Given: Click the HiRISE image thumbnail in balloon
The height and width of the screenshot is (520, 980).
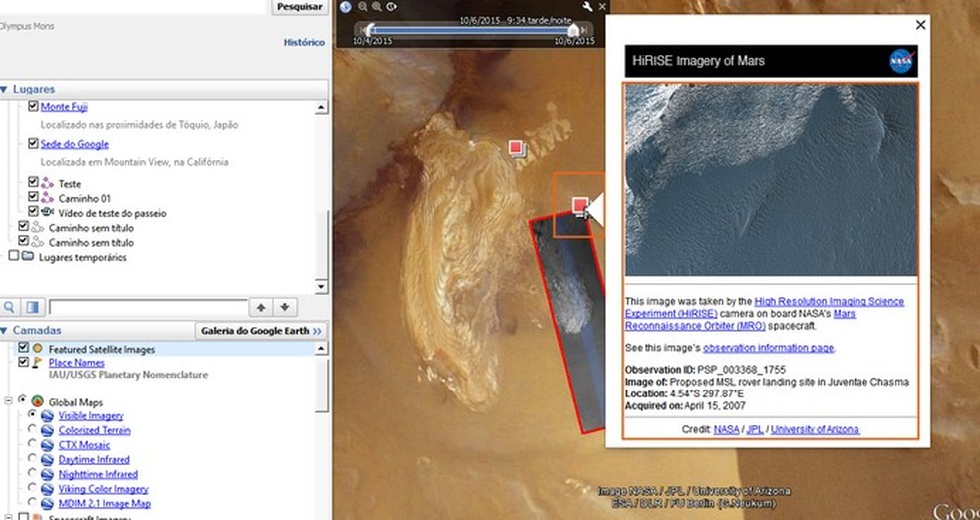Looking at the screenshot, I should click(x=772, y=179).
